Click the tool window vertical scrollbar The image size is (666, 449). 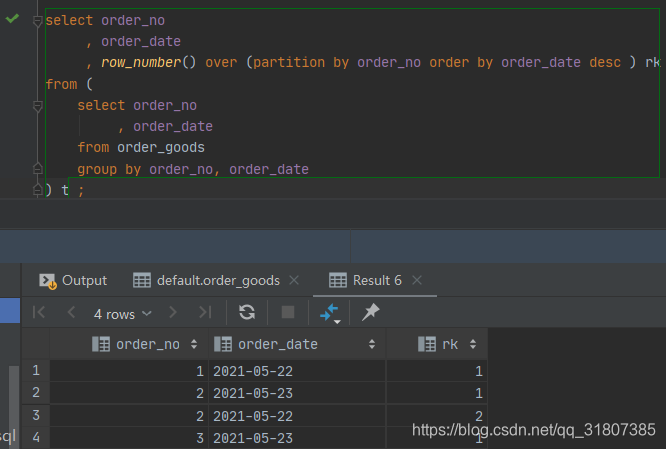(14, 407)
